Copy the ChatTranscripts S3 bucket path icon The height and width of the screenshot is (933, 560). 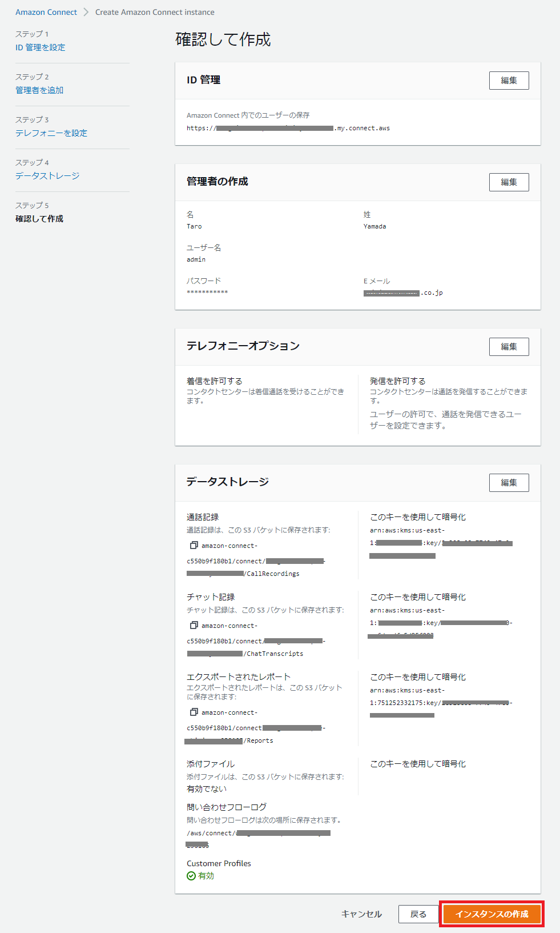tap(194, 625)
